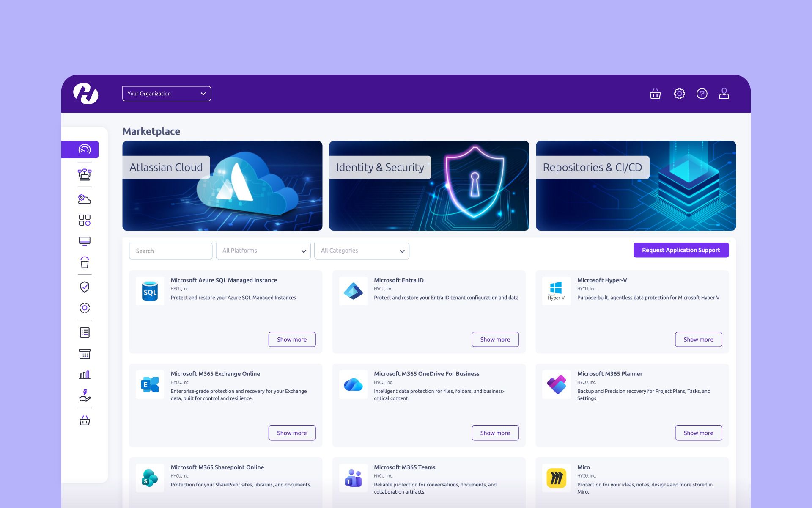Open the list document icon in the sidebar
Screen dimensions: 812x508
85,333
